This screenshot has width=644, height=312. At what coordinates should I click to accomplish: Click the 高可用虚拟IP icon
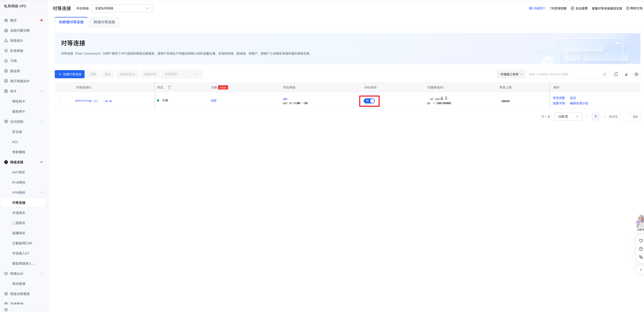point(6,81)
